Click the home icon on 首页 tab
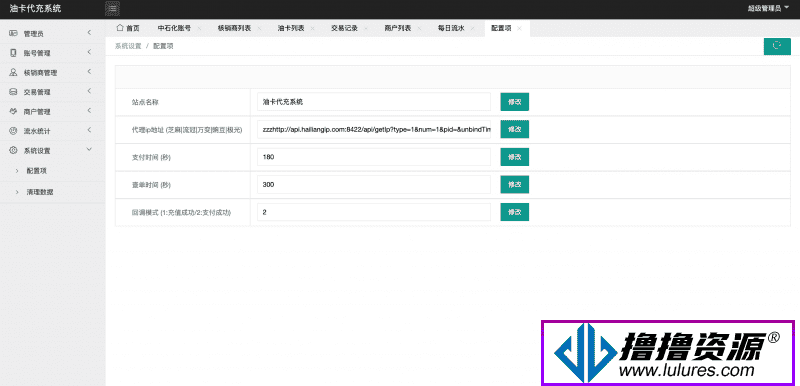The height and width of the screenshot is (386, 800). (120, 28)
